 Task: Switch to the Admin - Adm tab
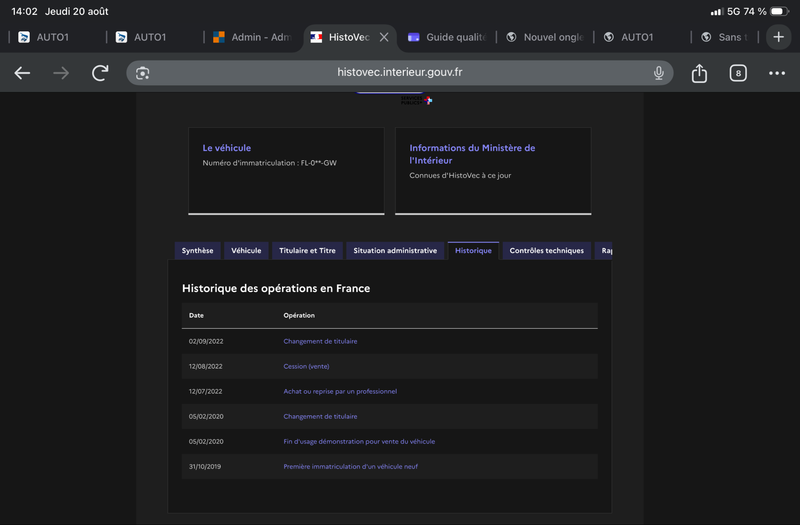point(252,37)
